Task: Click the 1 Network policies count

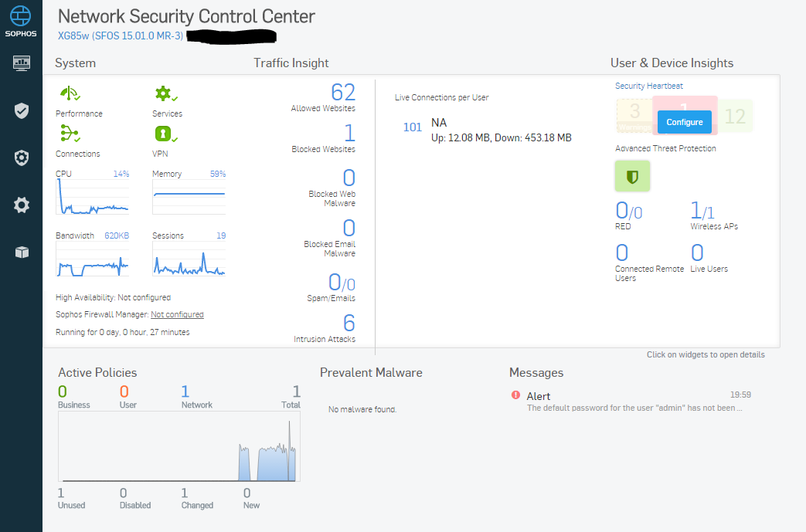Action: 185,391
